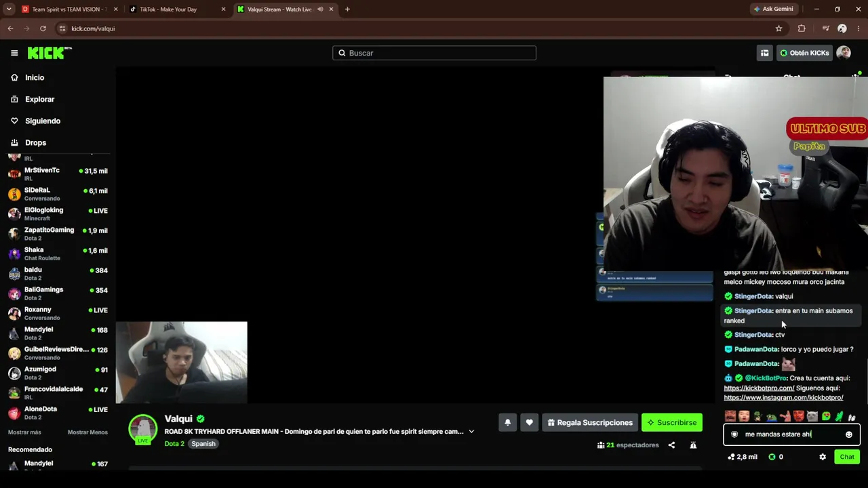
Task: Open the user profile avatar menu
Action: tap(844, 53)
